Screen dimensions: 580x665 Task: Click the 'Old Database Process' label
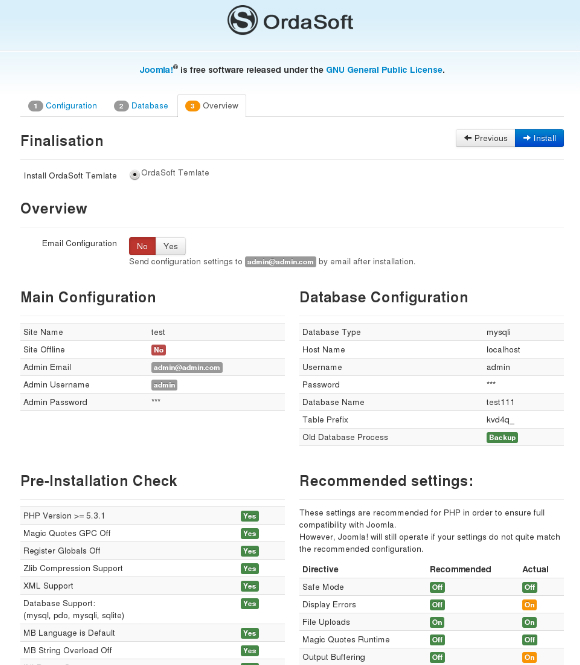(x=345, y=437)
